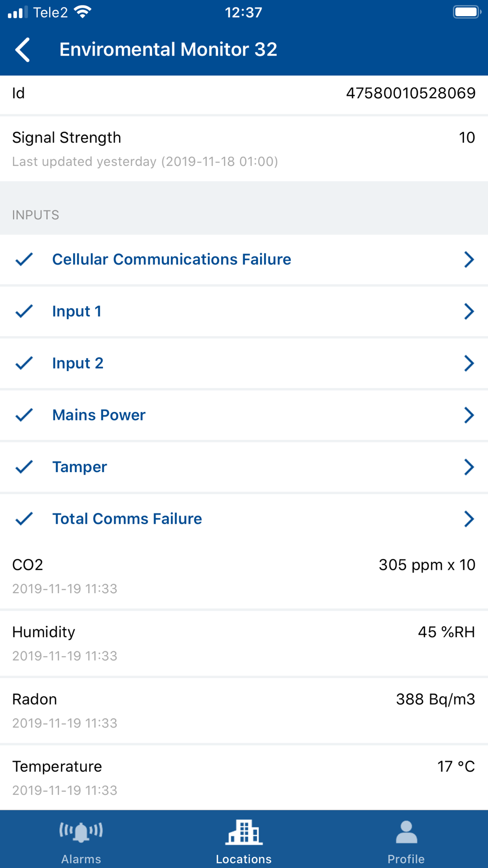Screen dimensions: 488x868
Task: Open the Total Comms Failure chevron
Action: coord(468,518)
